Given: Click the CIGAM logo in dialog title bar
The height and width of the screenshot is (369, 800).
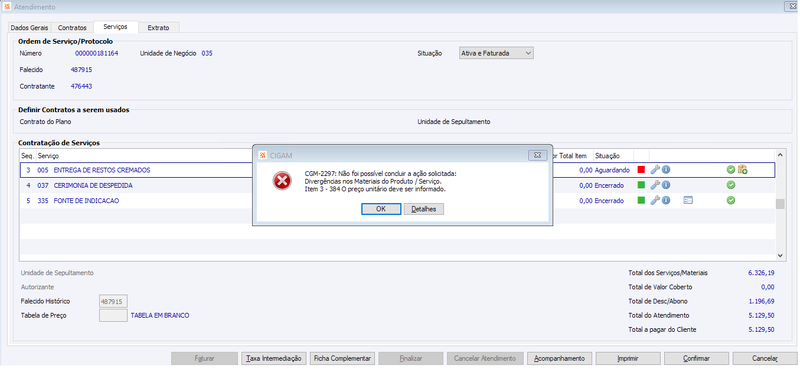Looking at the screenshot, I should click(x=263, y=155).
